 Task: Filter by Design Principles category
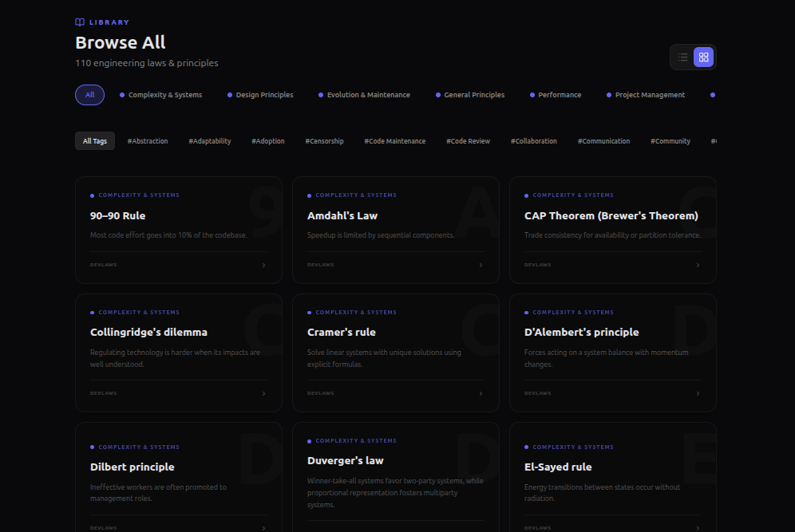[x=260, y=95]
